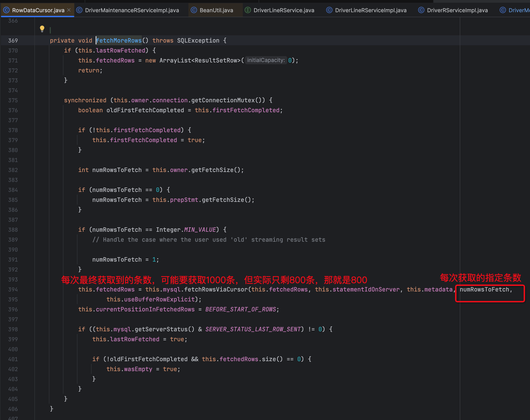
Task: Click the DriverMaintenanceRServiceImpl.java class icon
Action: (x=79, y=10)
